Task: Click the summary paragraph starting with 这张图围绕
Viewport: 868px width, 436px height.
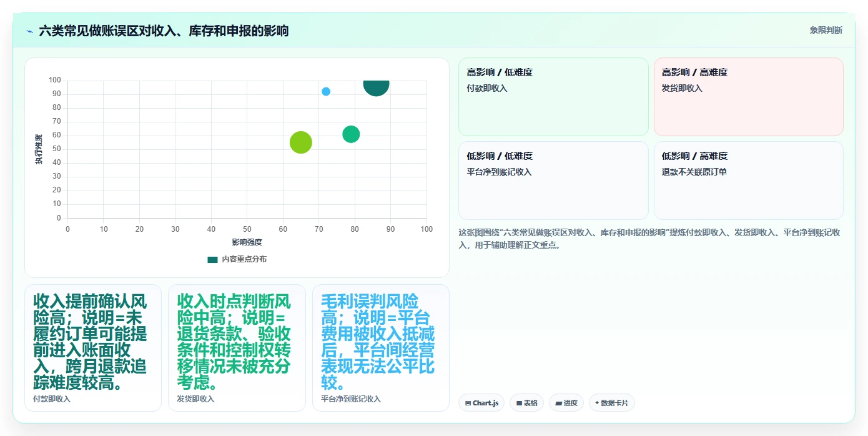Action: point(649,239)
